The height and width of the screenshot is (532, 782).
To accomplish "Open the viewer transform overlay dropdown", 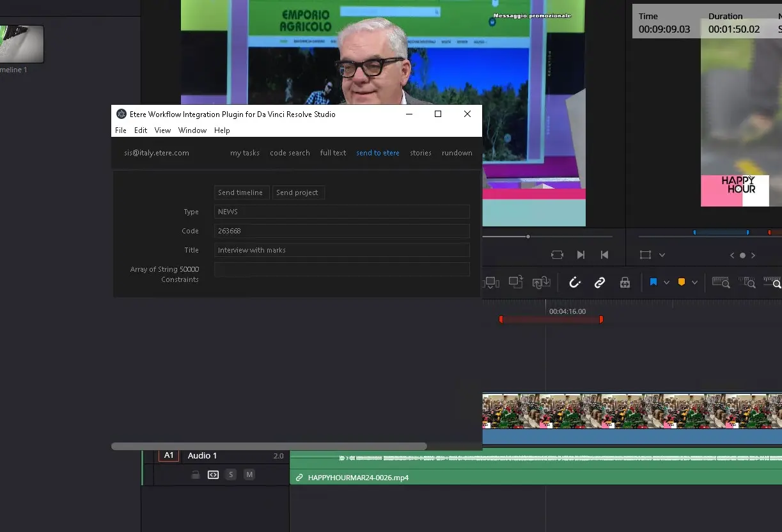I will click(662, 255).
